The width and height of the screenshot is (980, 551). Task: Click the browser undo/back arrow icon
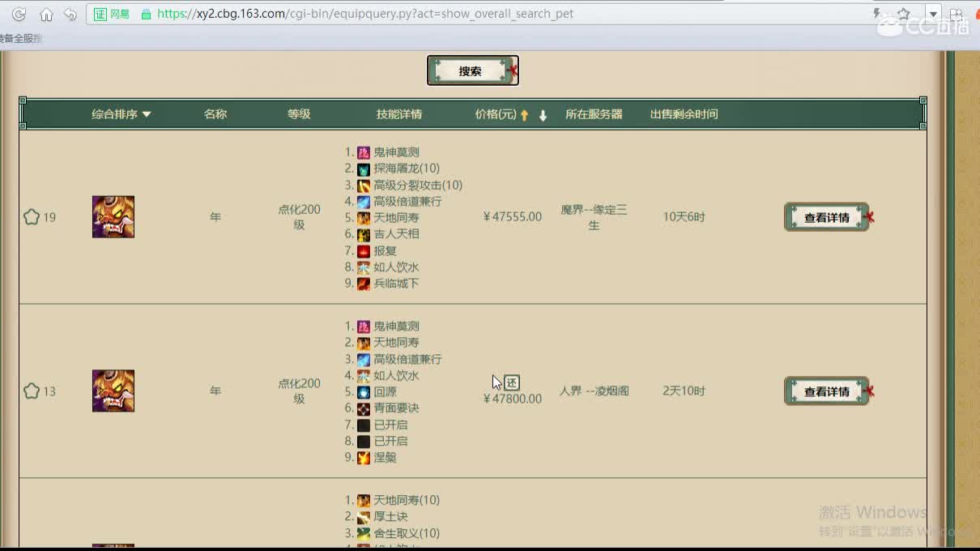tap(70, 14)
